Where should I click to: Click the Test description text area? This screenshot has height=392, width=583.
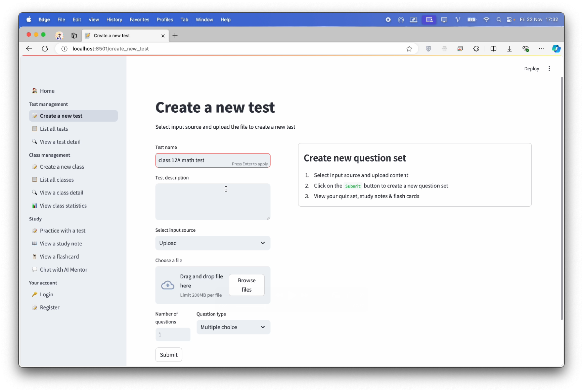(x=213, y=202)
